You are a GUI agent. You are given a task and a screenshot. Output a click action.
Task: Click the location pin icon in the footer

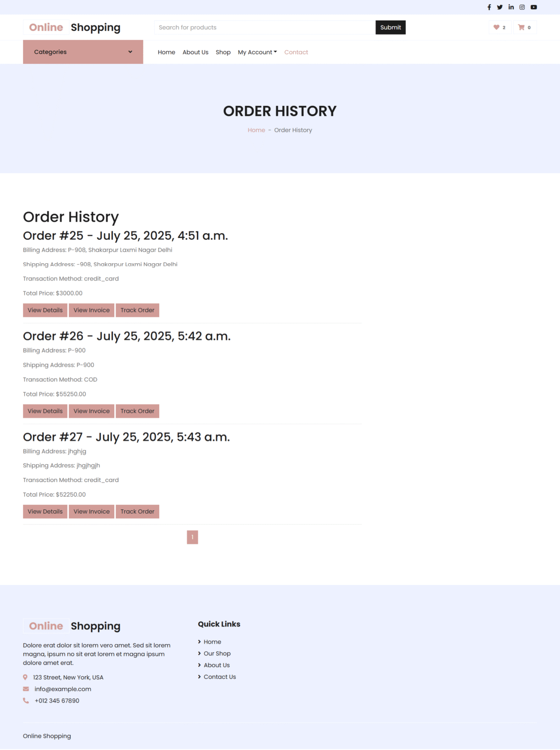click(x=25, y=677)
